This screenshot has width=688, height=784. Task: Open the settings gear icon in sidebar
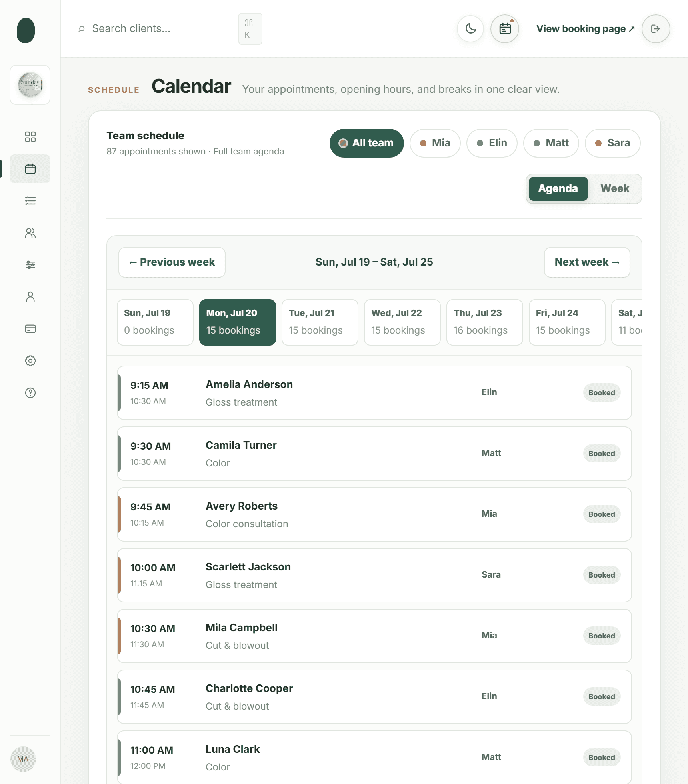point(30,361)
